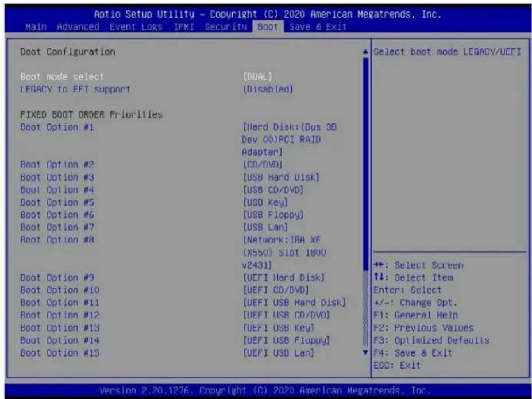
Task: Click the F4: Save & Exit hint
Action: coord(413,353)
